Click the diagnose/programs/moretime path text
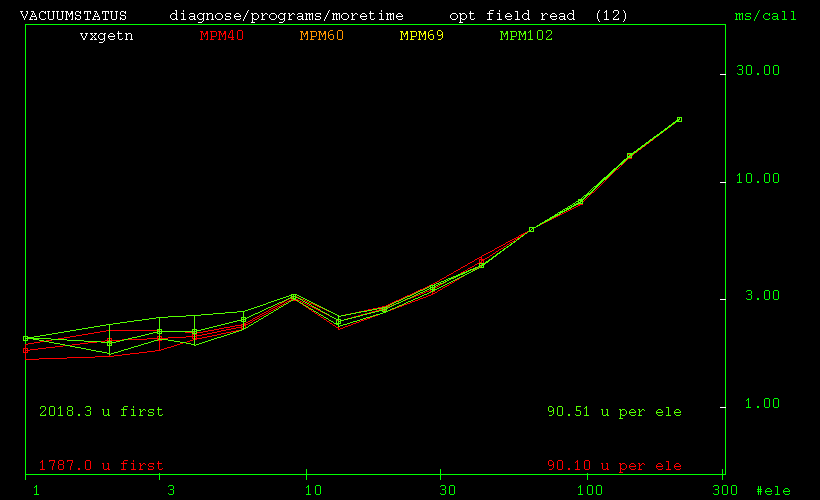This screenshot has height=500, width=820. click(x=286, y=16)
